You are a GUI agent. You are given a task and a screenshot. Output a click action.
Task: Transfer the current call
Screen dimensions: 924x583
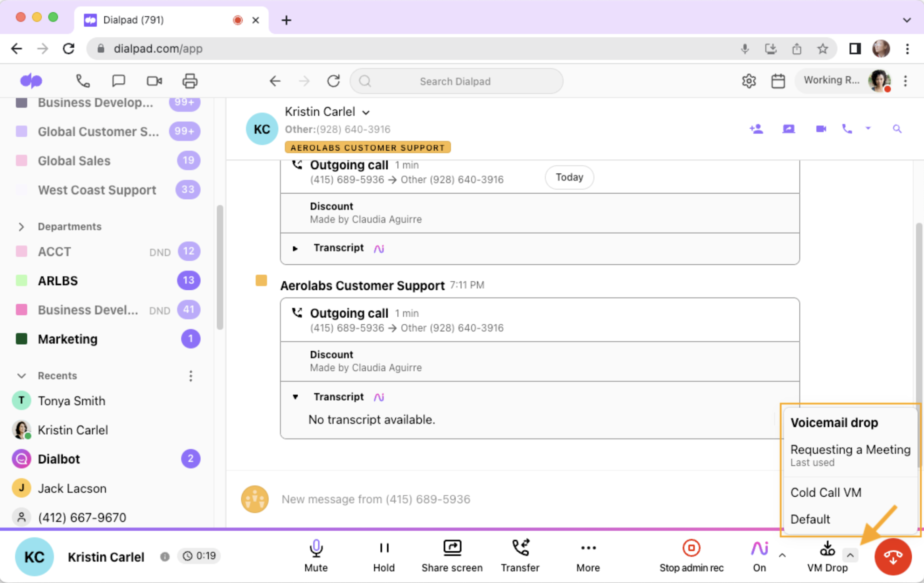[x=520, y=555]
